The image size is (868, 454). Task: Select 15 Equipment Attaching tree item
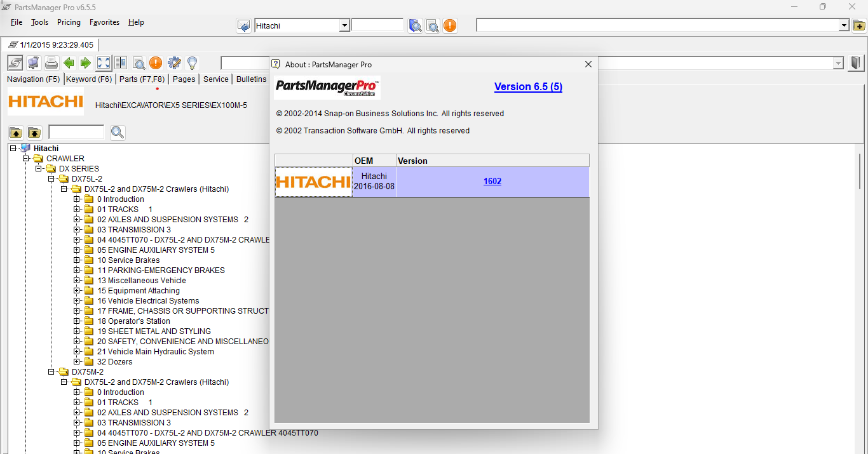[x=139, y=290]
